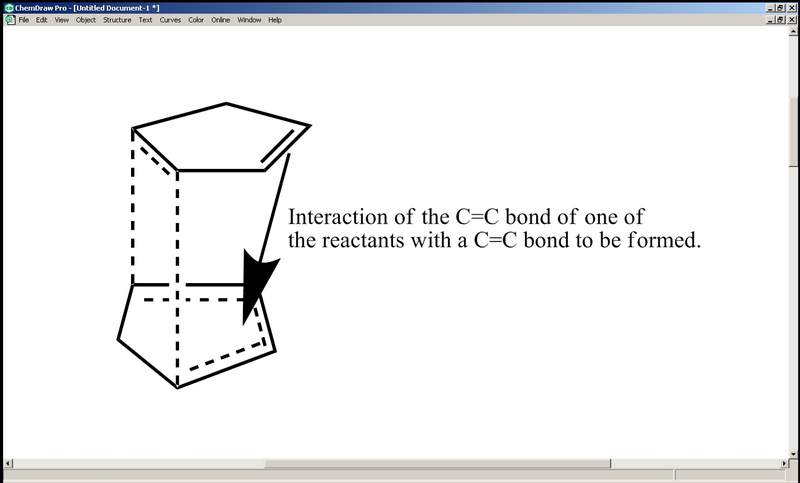This screenshot has width=800, height=483.
Task: Click the vertical scrollbar down arrow
Action: click(x=793, y=453)
